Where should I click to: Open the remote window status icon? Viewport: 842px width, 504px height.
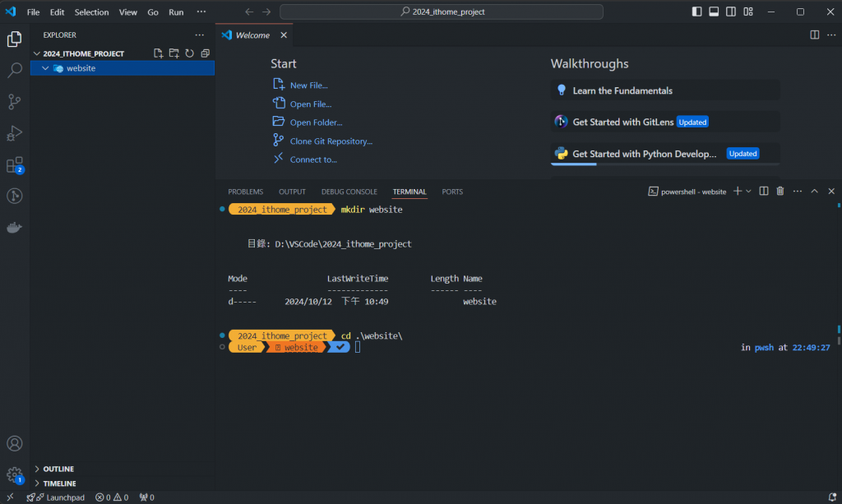tap(10, 497)
